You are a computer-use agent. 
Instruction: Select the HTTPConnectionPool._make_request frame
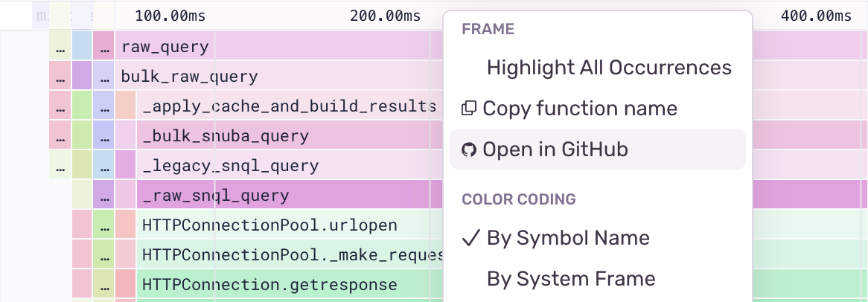(x=292, y=255)
